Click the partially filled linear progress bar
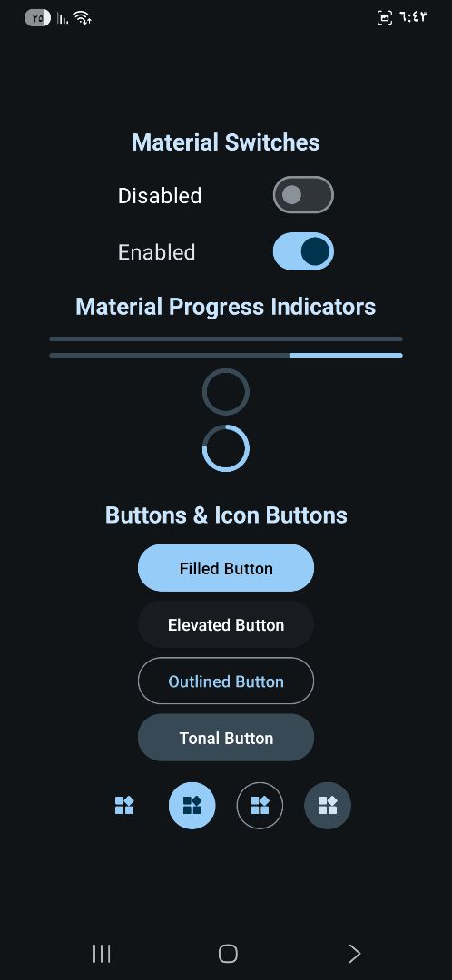 click(x=226, y=355)
